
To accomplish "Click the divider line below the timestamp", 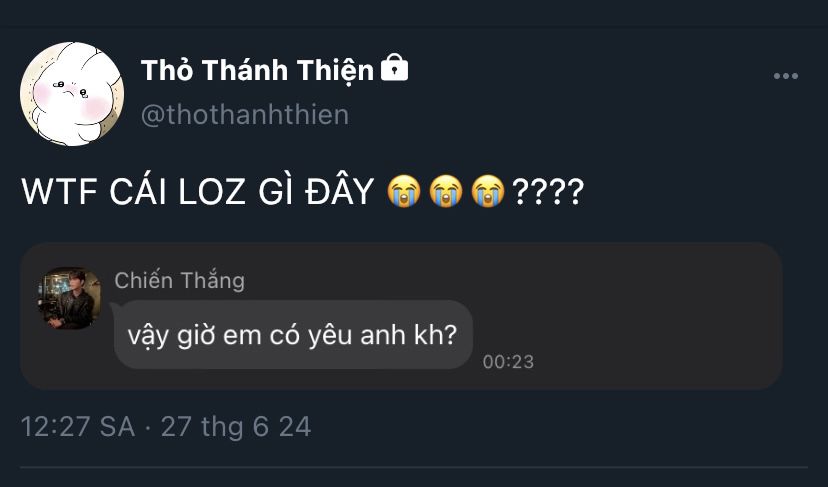I will click(414, 467).
